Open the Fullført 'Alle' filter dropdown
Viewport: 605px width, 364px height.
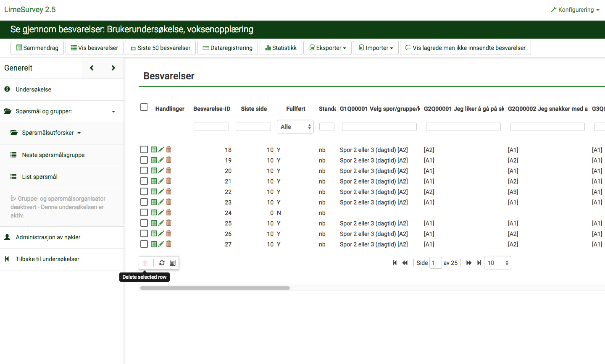pyautogui.click(x=295, y=127)
